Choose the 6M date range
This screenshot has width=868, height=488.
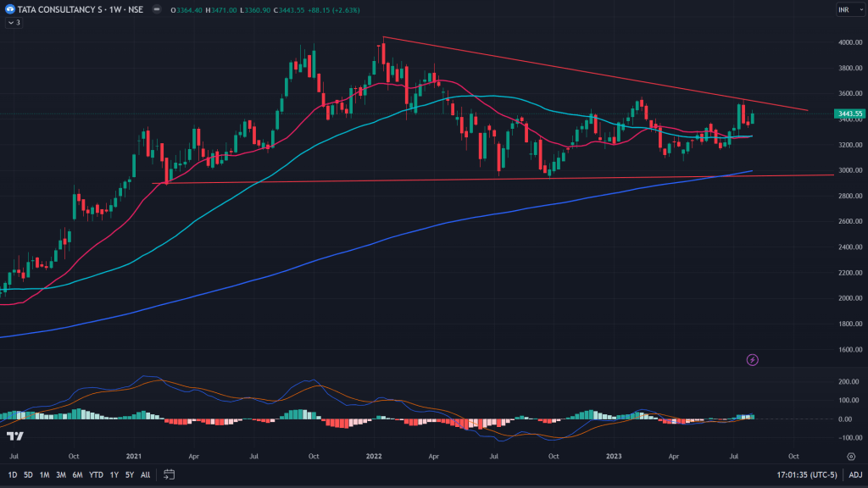(77, 474)
